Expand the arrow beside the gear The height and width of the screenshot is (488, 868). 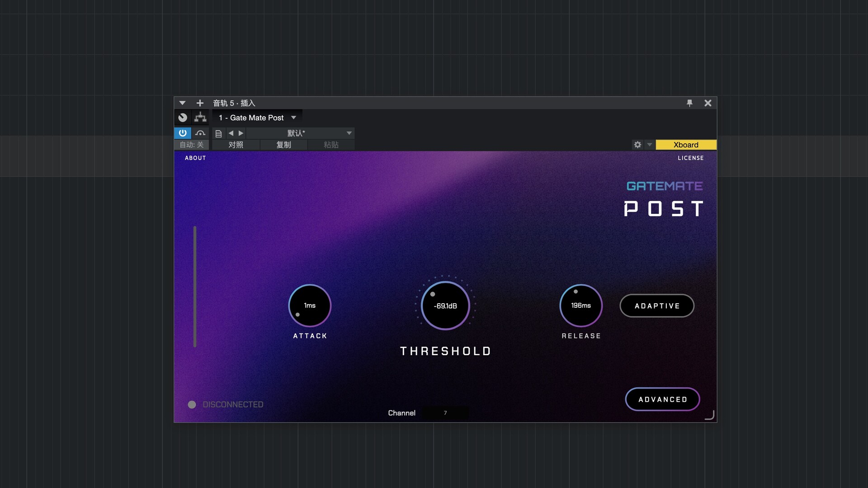click(x=650, y=145)
